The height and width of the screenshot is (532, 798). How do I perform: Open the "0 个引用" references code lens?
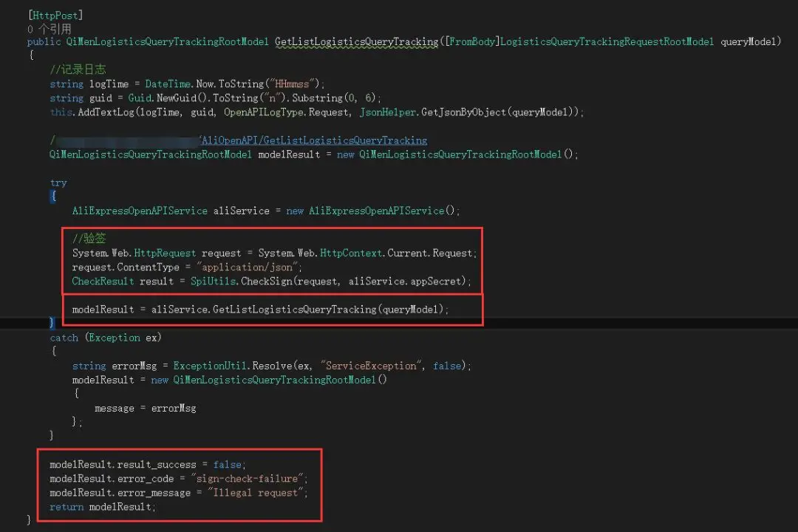[50, 29]
